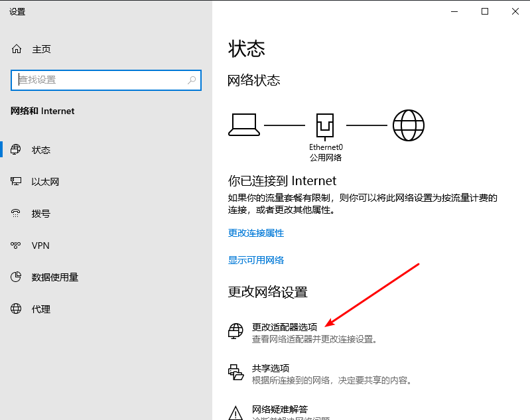The width and height of the screenshot is (530, 420).
Task: Select the Ethernet monitor icon for 以太网
Action: tap(15, 181)
